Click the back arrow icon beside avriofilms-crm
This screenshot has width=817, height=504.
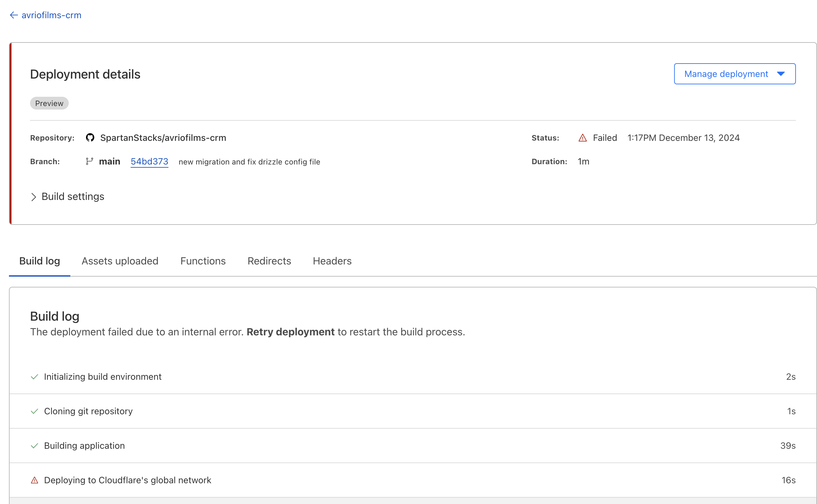click(14, 15)
